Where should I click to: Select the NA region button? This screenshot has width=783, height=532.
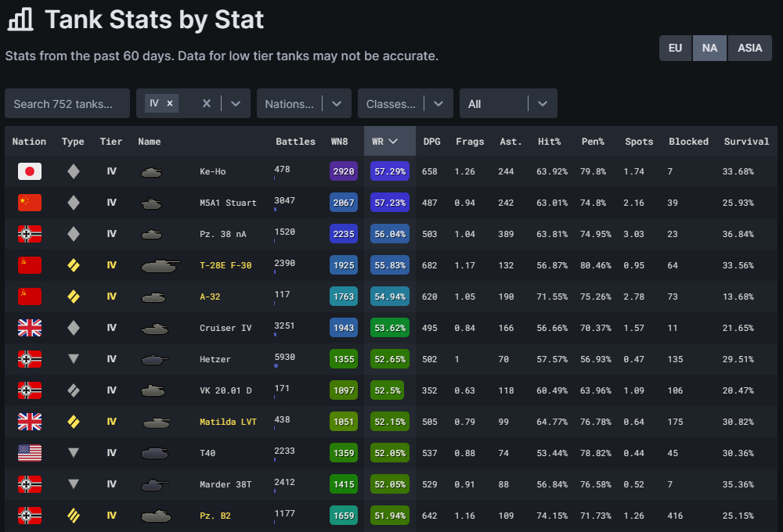[709, 48]
